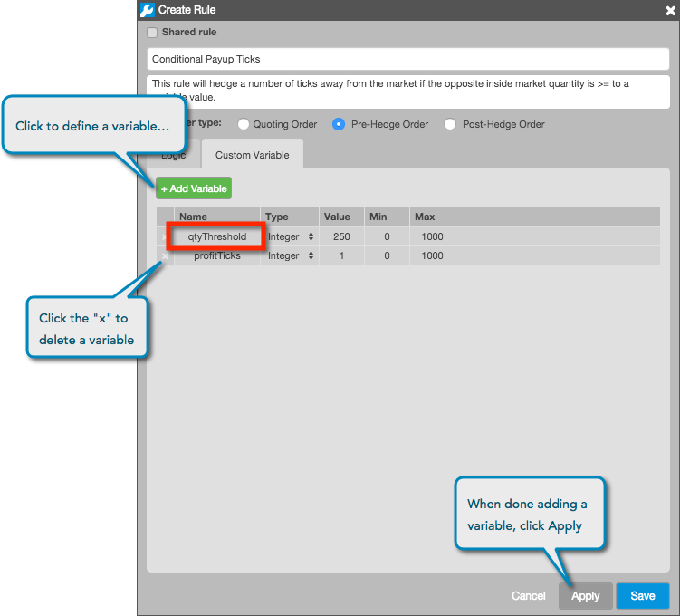The height and width of the screenshot is (616, 680).
Task: Click the Max cell of profitTicks row
Action: [433, 256]
